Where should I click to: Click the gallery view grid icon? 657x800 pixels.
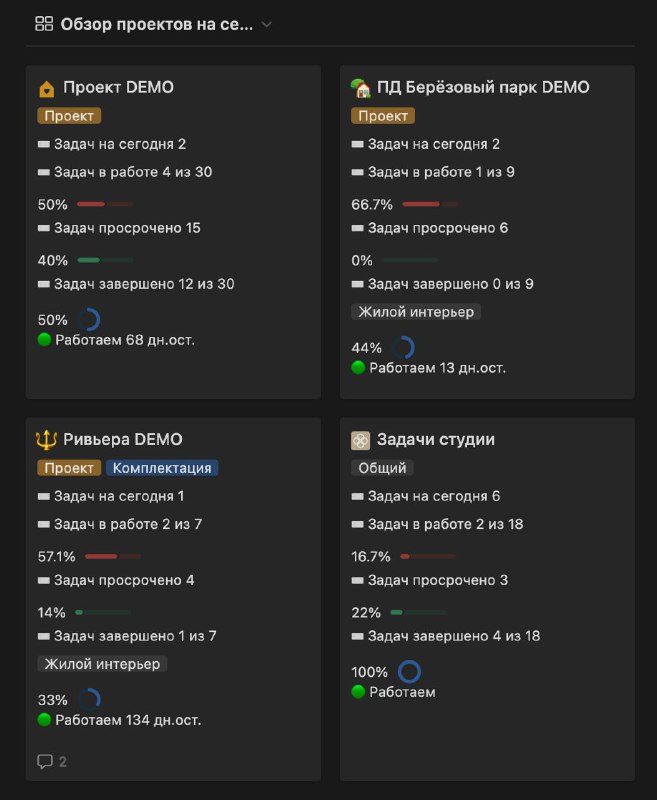(x=44, y=24)
